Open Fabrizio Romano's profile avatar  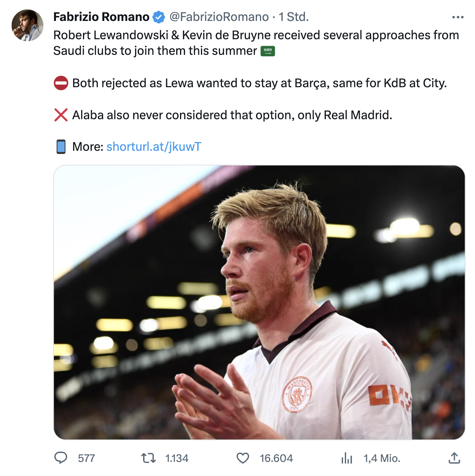coord(27,26)
